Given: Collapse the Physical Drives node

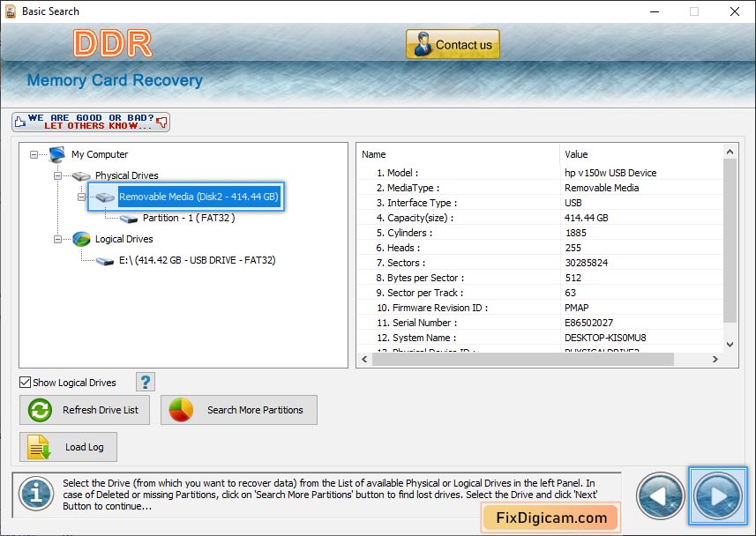Looking at the screenshot, I should [57, 176].
